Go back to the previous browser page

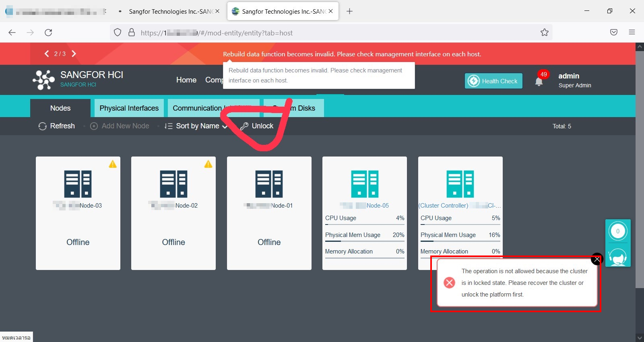point(12,33)
